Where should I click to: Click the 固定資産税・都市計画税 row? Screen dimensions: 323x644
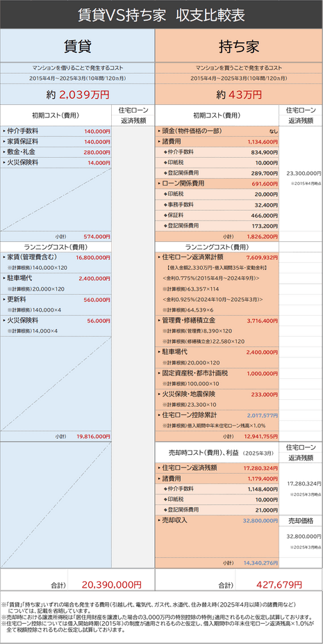click(217, 373)
